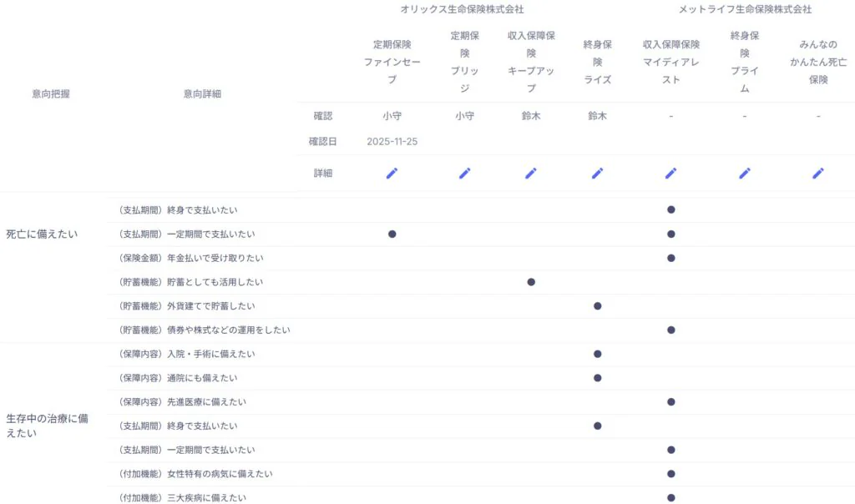Click the 意向詳細 column header

(x=202, y=93)
